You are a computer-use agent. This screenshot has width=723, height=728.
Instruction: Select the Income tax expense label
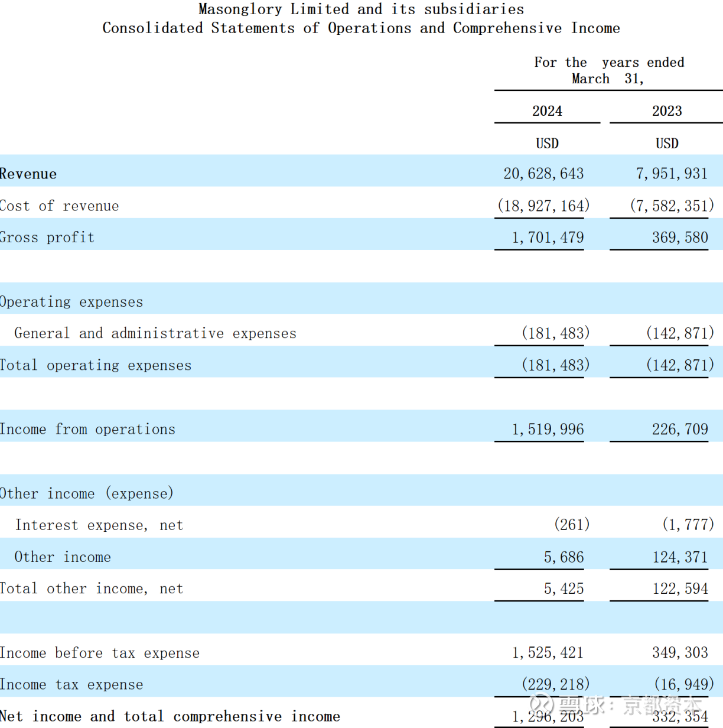[x=71, y=685]
